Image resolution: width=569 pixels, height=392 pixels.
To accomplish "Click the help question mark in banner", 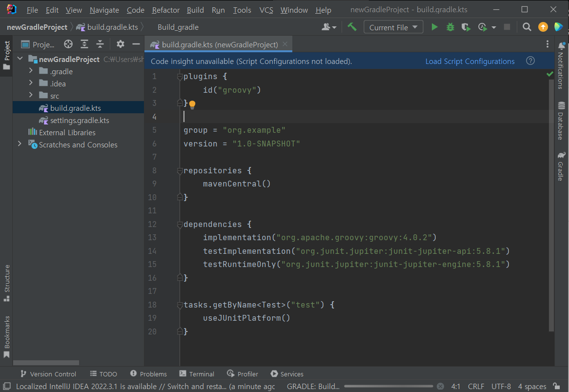I will [530, 61].
